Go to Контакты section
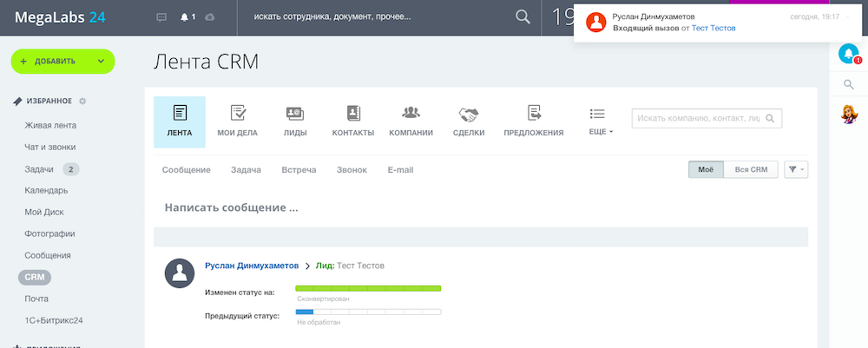 [x=353, y=121]
